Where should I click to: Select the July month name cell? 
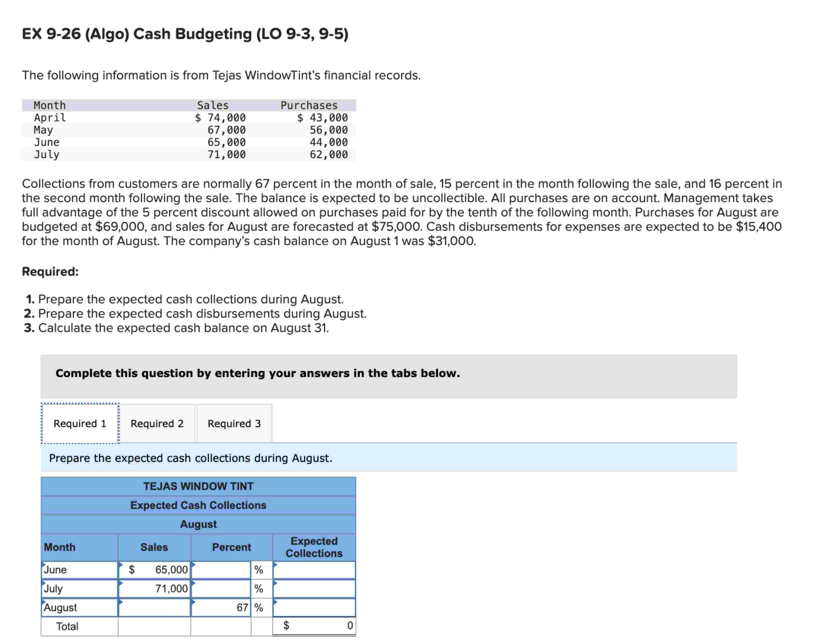click(80, 589)
